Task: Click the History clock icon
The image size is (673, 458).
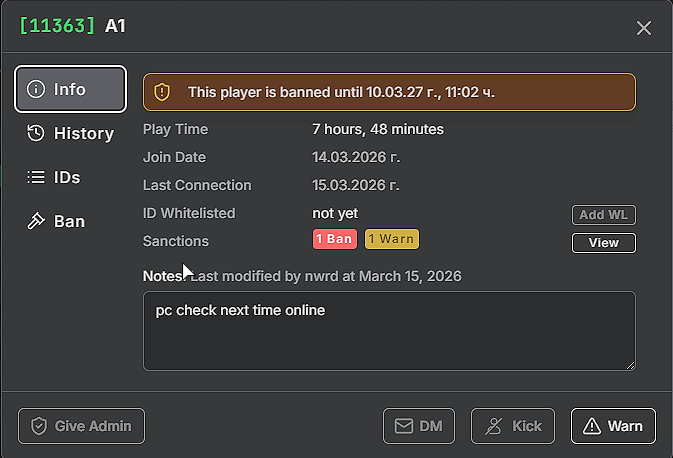Action: point(36,133)
